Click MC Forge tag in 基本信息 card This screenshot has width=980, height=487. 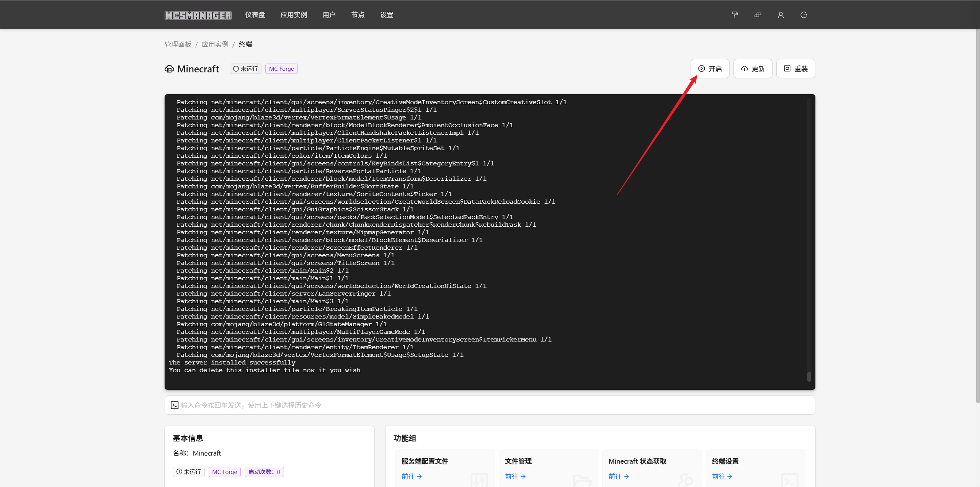(x=225, y=472)
